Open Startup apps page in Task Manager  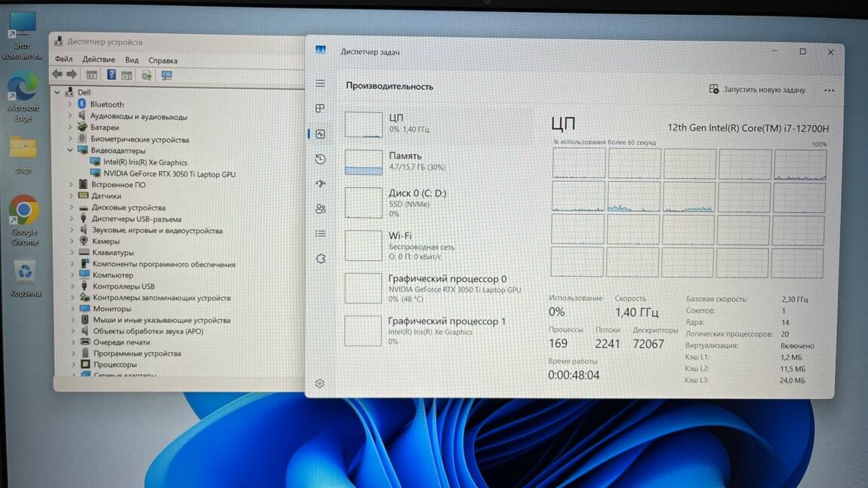pyautogui.click(x=320, y=184)
